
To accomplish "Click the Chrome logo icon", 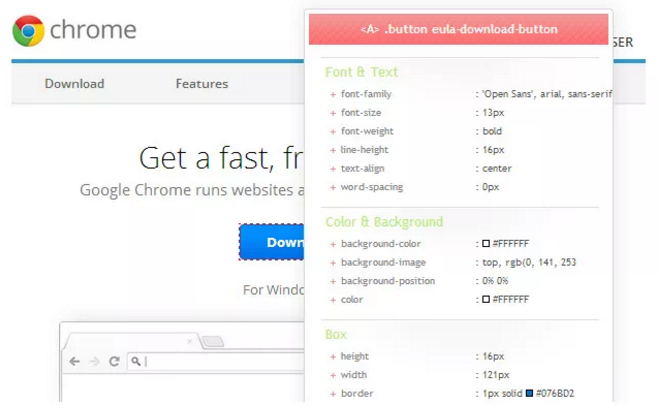I will pos(28,31).
